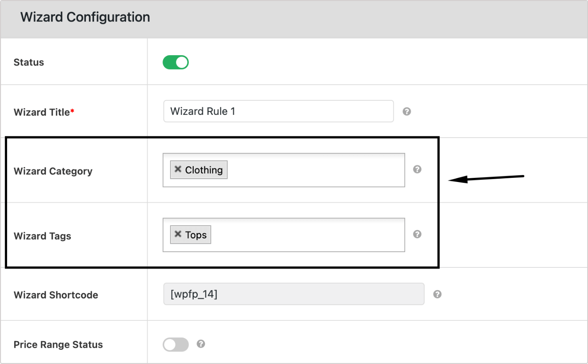Image resolution: width=588 pixels, height=364 pixels.
Task: Open the Wizard Category selection field
Action: pos(311,170)
